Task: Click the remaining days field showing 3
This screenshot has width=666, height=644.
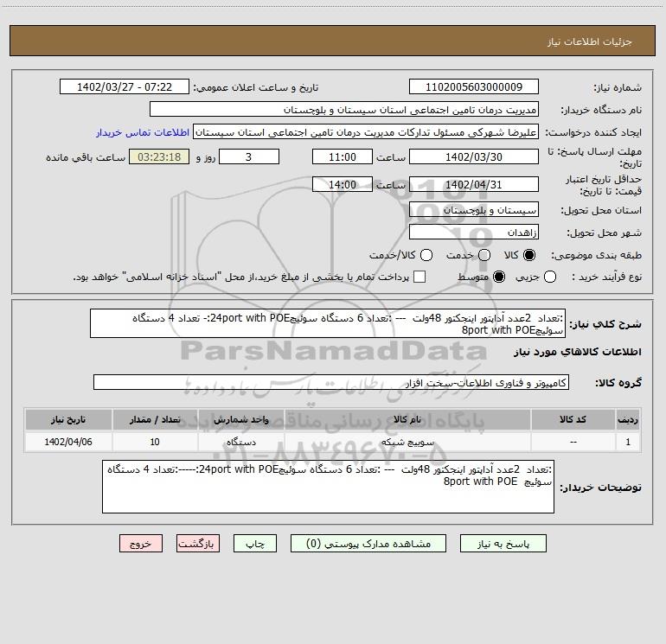Action: pyautogui.click(x=249, y=156)
